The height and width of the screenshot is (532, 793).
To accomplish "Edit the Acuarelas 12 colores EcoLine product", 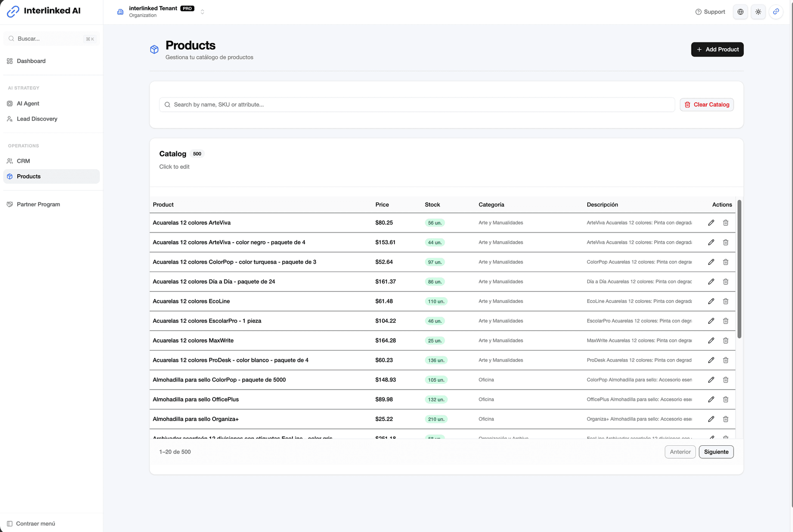I will click(711, 301).
